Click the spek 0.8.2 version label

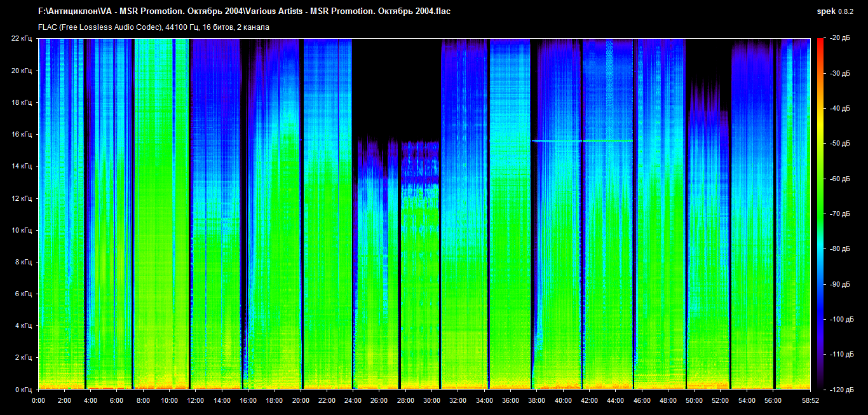point(836,11)
